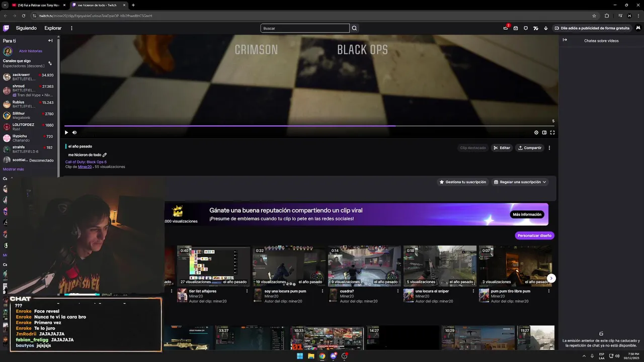Click Abrir historias link
The height and width of the screenshot is (362, 644).
30,51
